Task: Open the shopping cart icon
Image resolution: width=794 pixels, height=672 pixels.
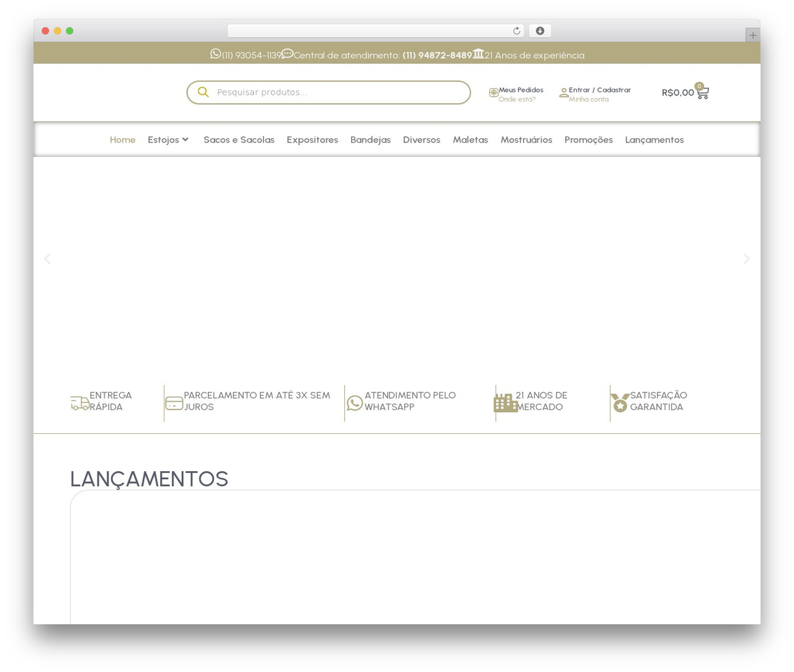Action: pyautogui.click(x=702, y=93)
